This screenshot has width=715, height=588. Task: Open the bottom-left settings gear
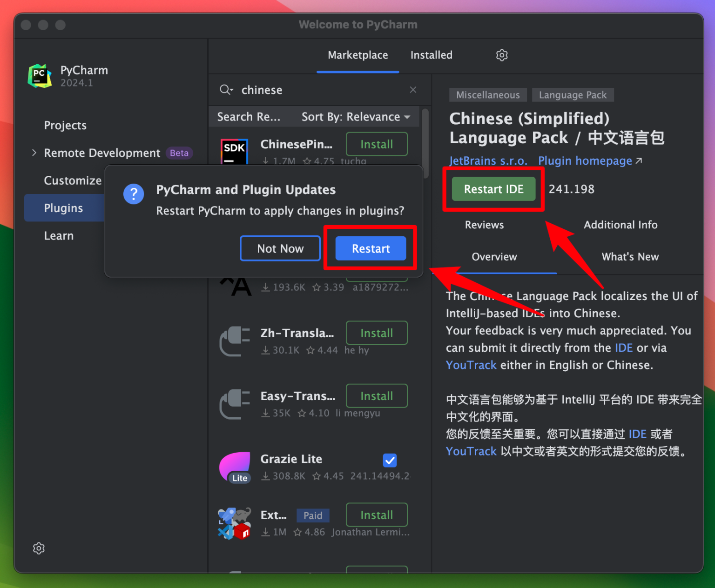(x=39, y=548)
